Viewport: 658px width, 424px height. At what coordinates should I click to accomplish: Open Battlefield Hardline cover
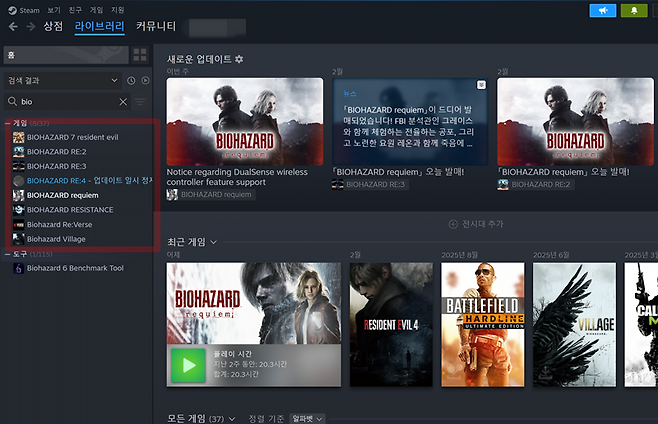tap(483, 325)
